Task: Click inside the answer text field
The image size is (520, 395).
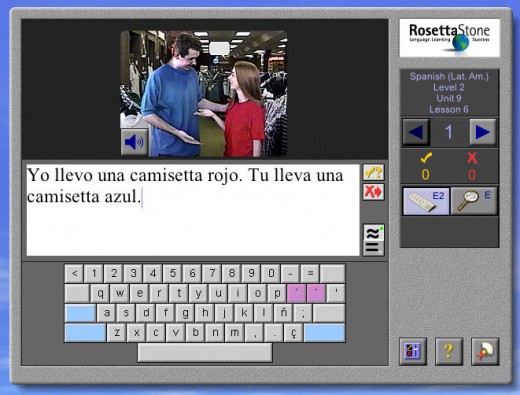Action: pos(193,210)
